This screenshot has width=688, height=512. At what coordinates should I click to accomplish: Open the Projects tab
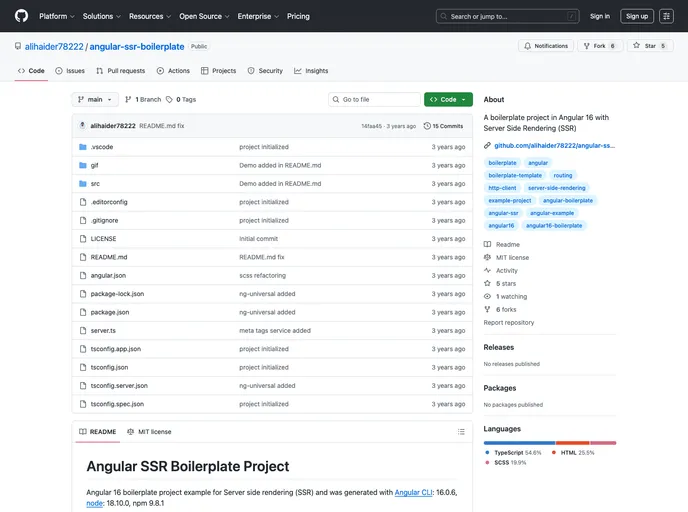point(219,71)
